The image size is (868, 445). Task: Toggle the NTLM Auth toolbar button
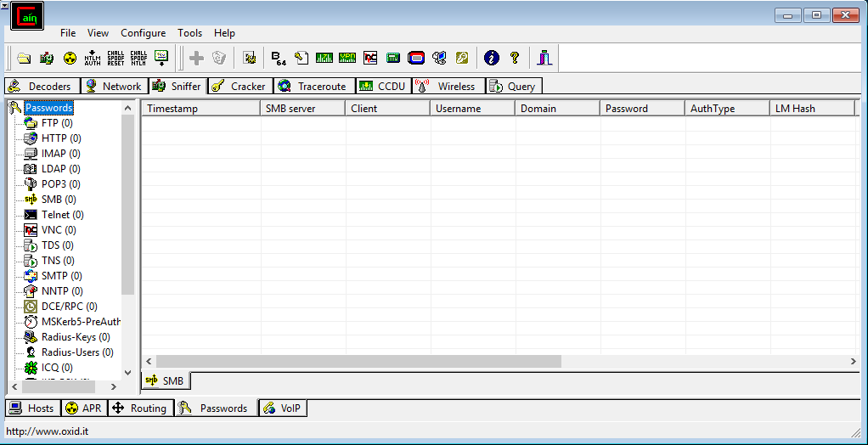coord(93,58)
